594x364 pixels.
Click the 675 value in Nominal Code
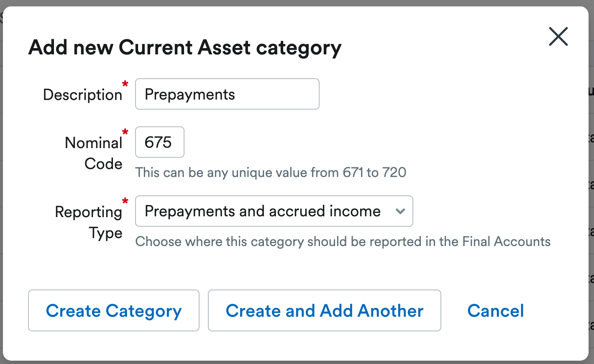click(x=158, y=142)
